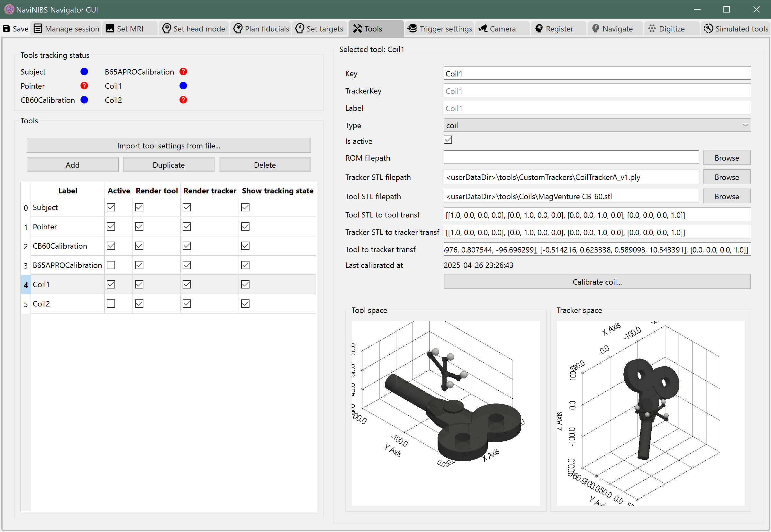771x532 pixels.
Task: Click Import tool settings from file button
Action: 168,146
